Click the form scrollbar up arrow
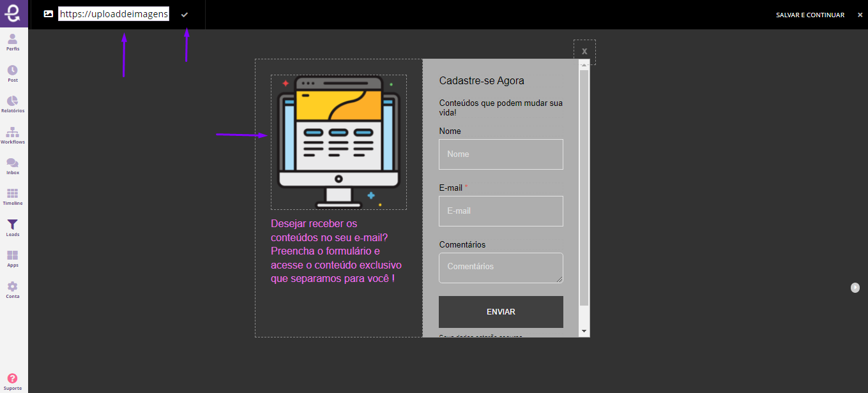 [x=584, y=64]
